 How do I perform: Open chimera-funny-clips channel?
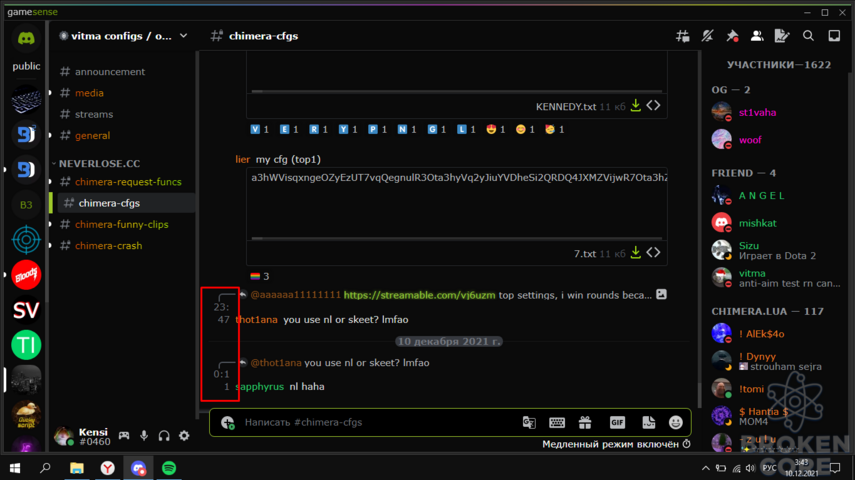[123, 224]
